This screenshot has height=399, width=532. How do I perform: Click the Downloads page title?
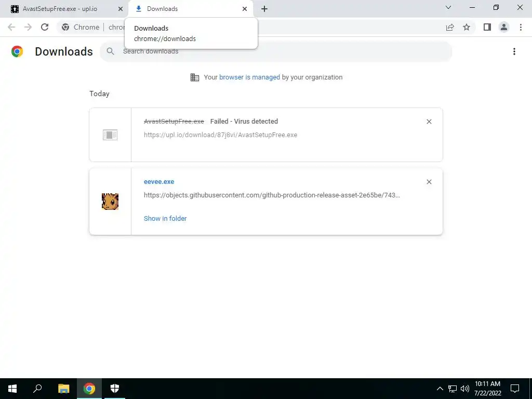64,51
